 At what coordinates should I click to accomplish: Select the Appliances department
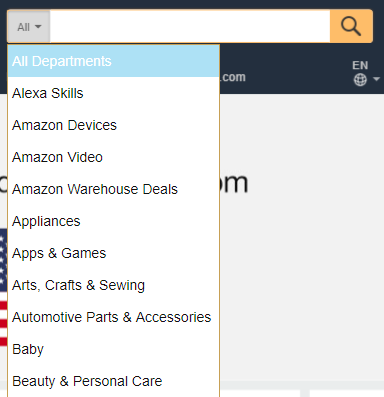click(114, 221)
